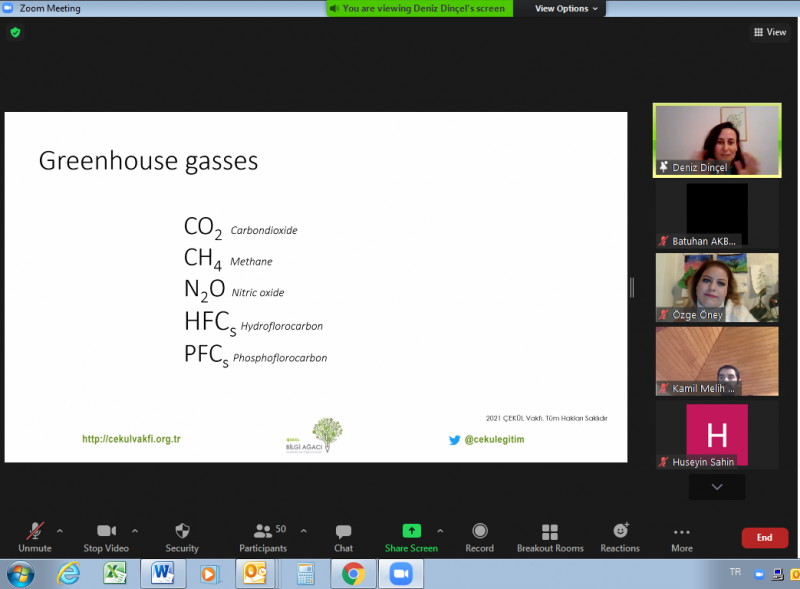This screenshot has width=800, height=589.
Task: Click the cekulvakfi.org.tr link on slide
Action: pyautogui.click(x=131, y=439)
